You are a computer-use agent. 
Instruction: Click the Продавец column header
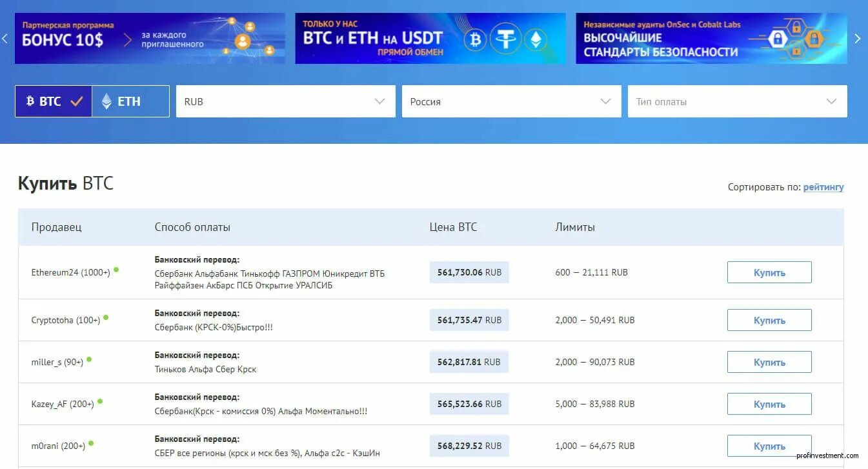57,227
